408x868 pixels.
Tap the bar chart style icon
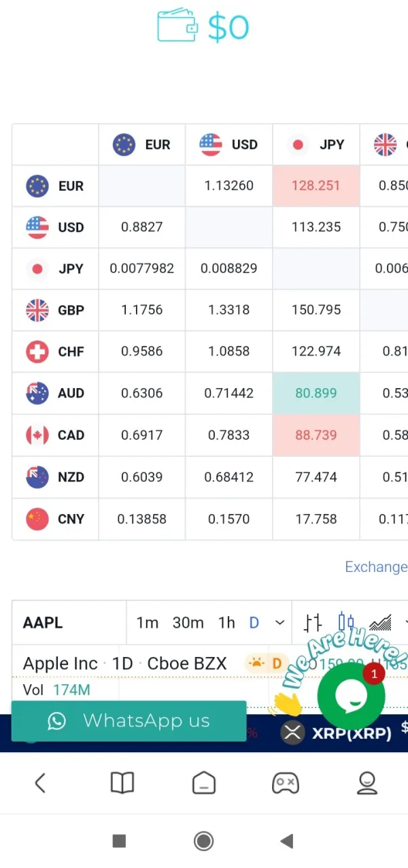313,622
